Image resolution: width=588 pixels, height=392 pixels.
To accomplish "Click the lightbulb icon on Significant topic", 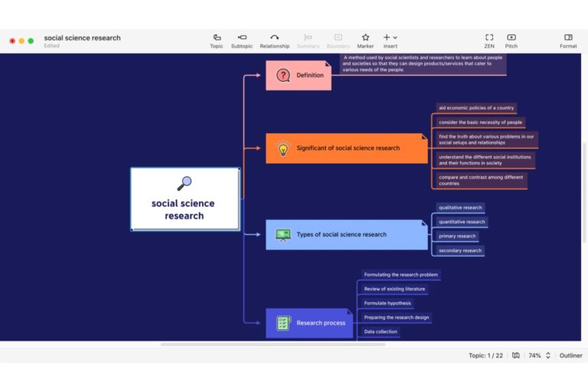I will click(283, 149).
